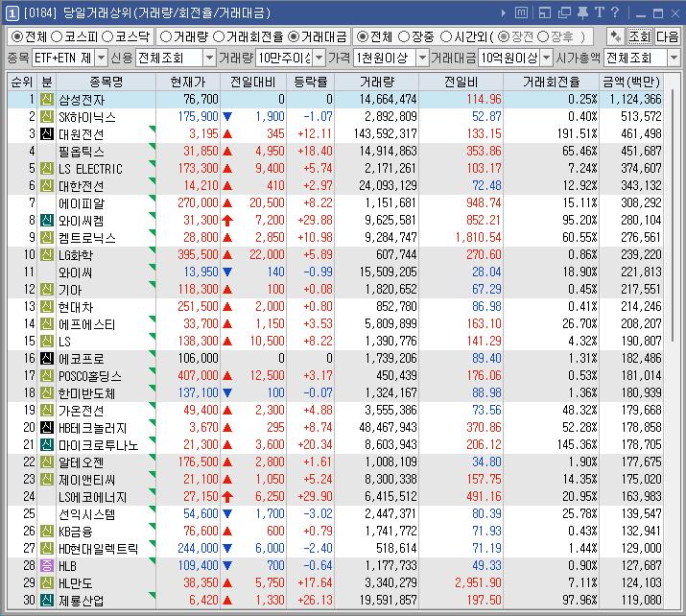Click the 조회 search button
The image size is (686, 616).
(x=640, y=36)
